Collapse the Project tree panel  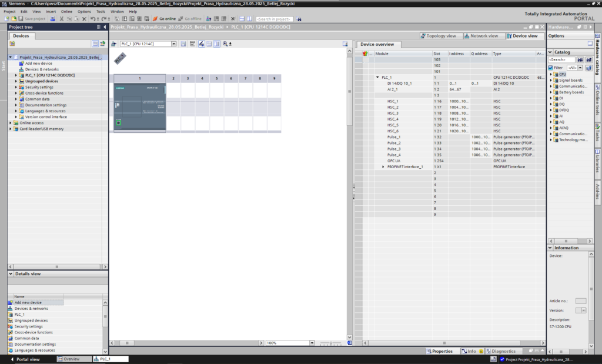click(105, 27)
